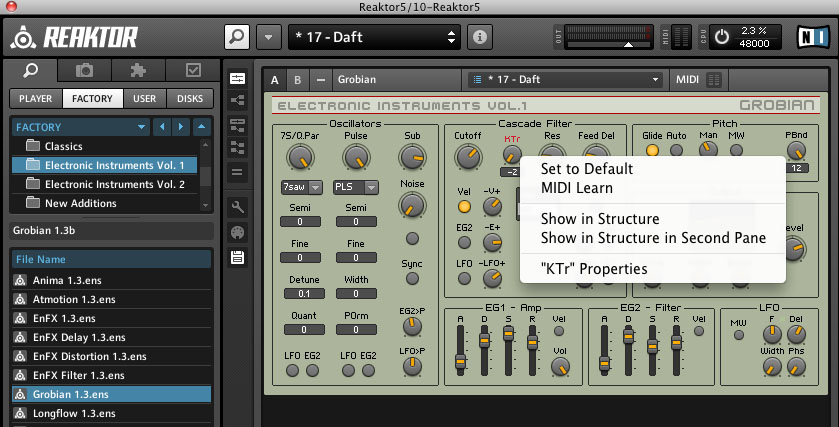This screenshot has height=427, width=839.
Task: Minimize Grobian panel with minus button
Action: 321,80
